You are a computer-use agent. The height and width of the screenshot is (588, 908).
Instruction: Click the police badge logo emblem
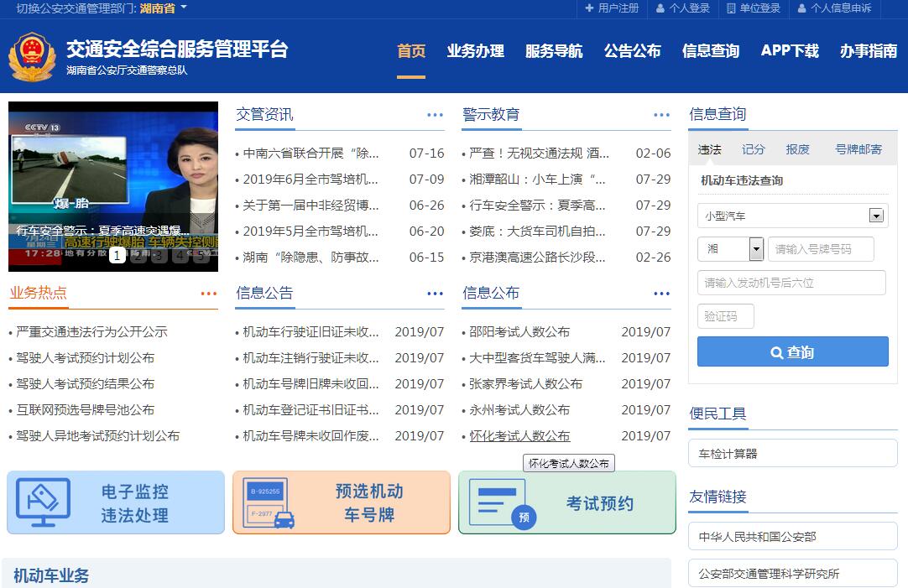pyautogui.click(x=32, y=56)
